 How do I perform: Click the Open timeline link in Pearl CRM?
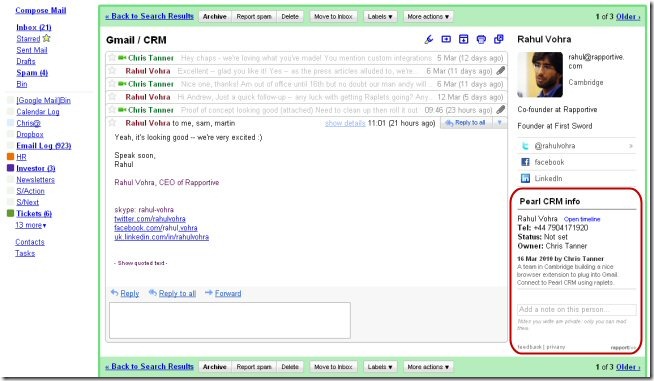click(x=582, y=219)
